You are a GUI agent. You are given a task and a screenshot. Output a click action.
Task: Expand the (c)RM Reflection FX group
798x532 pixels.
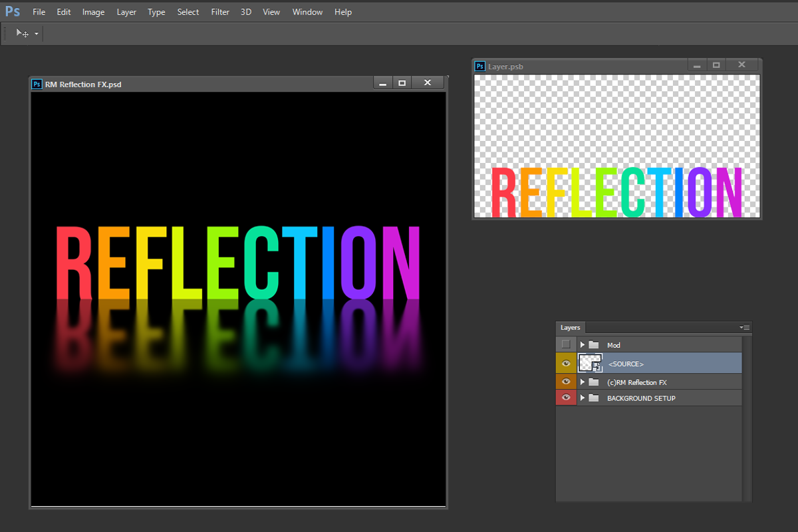pos(583,382)
